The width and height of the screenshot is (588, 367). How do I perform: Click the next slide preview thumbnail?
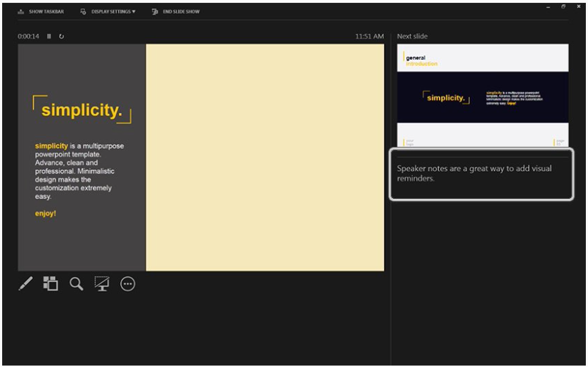click(482, 95)
